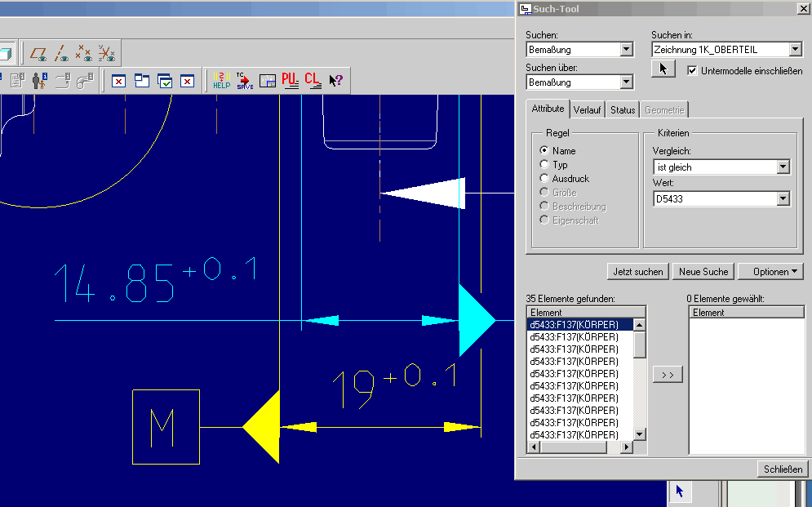Select the Eigenschaft radio button
The width and height of the screenshot is (812, 507).
coord(544,220)
